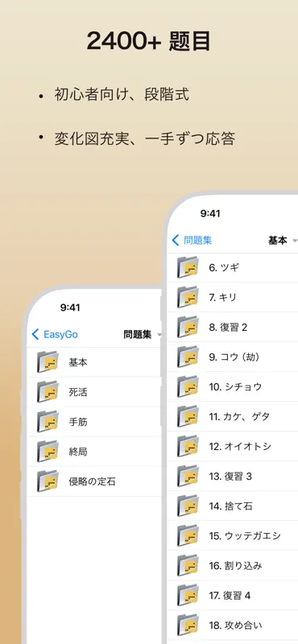
Task: Go back to EasyGo
Action: tap(55, 334)
